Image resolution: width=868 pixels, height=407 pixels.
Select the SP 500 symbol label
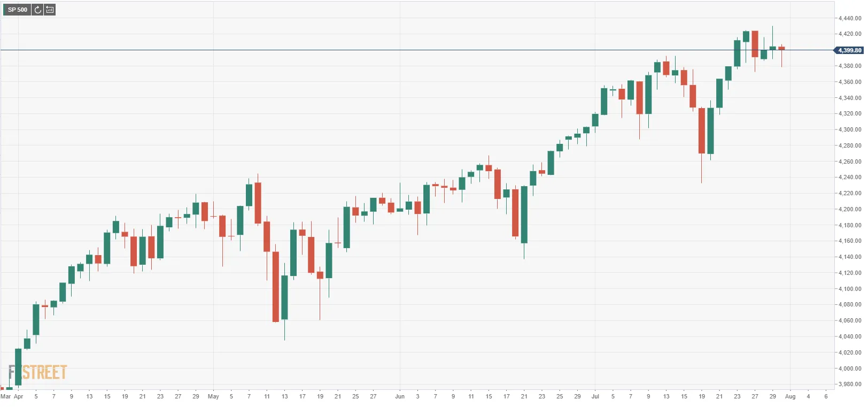[17, 10]
